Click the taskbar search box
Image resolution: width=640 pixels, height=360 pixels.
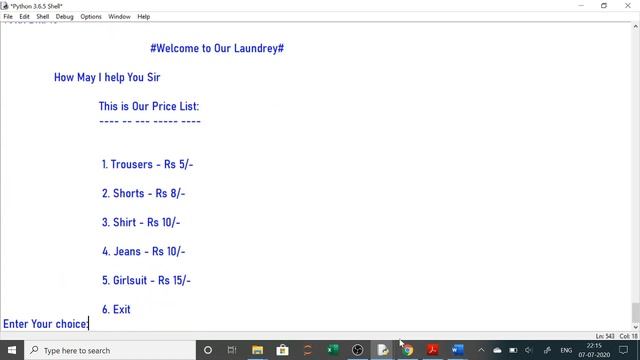110,350
